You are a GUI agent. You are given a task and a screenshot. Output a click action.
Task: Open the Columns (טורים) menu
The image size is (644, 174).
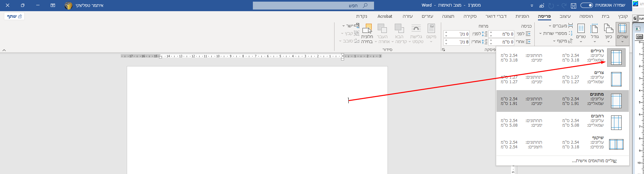[581, 34]
